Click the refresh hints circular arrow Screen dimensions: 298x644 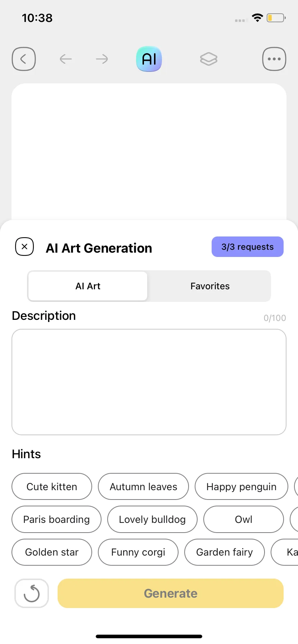(32, 593)
